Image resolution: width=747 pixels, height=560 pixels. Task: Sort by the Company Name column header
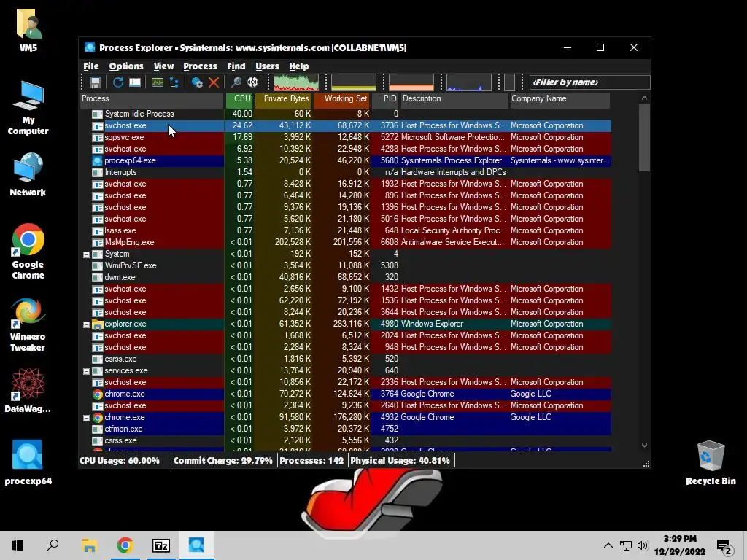[x=560, y=99]
